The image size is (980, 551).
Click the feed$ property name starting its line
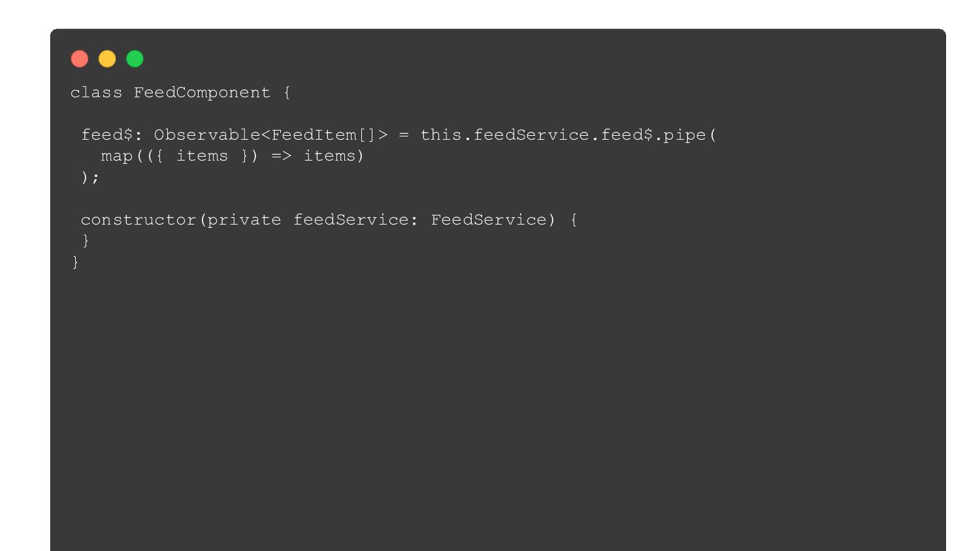click(106, 135)
